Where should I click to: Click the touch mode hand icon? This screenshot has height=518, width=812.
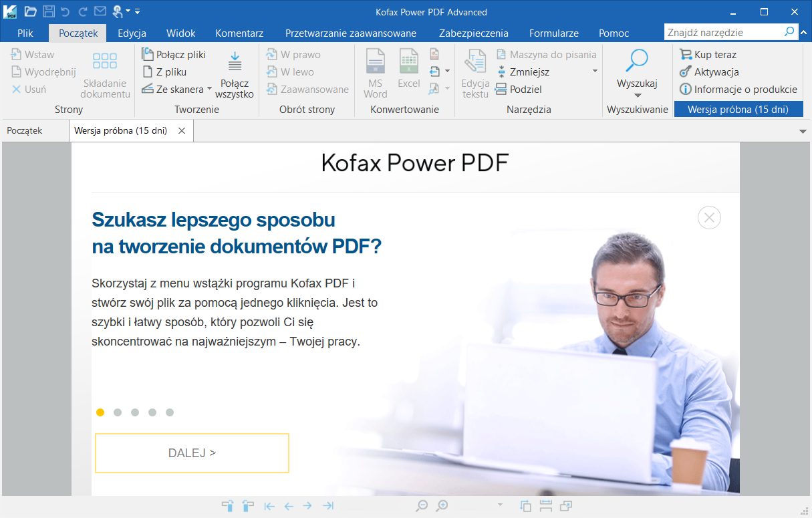(x=117, y=11)
